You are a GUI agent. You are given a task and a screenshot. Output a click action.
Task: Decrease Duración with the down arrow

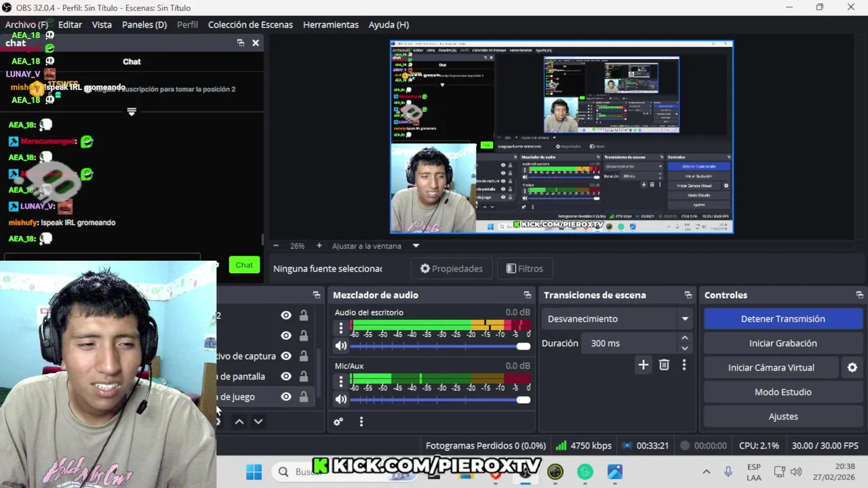(x=684, y=348)
